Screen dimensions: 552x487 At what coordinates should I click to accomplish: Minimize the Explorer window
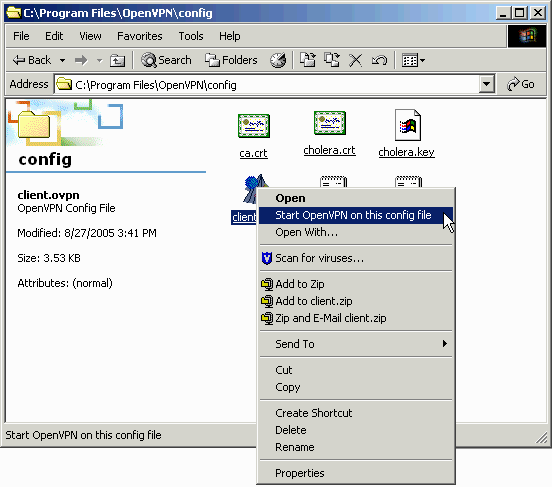pos(503,13)
